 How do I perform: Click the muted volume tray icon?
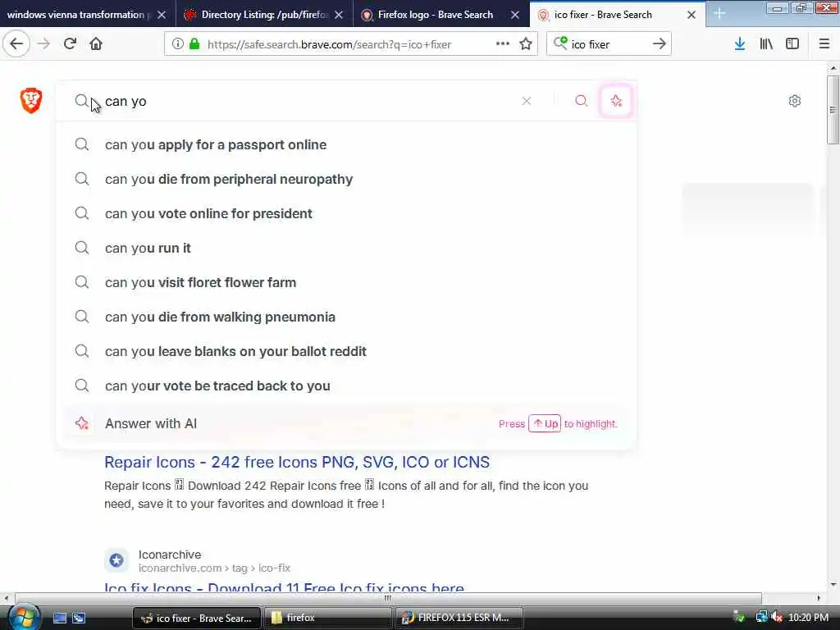pyautogui.click(x=776, y=618)
